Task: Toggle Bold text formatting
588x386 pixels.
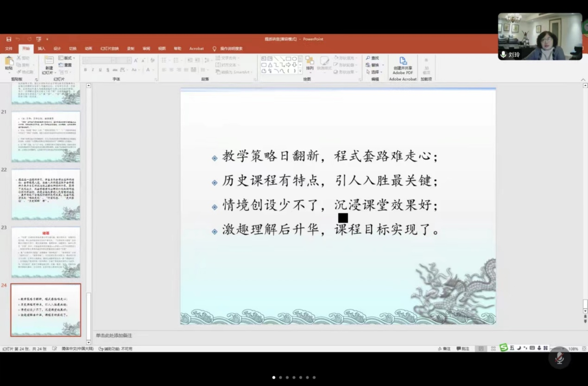Action: pyautogui.click(x=85, y=70)
